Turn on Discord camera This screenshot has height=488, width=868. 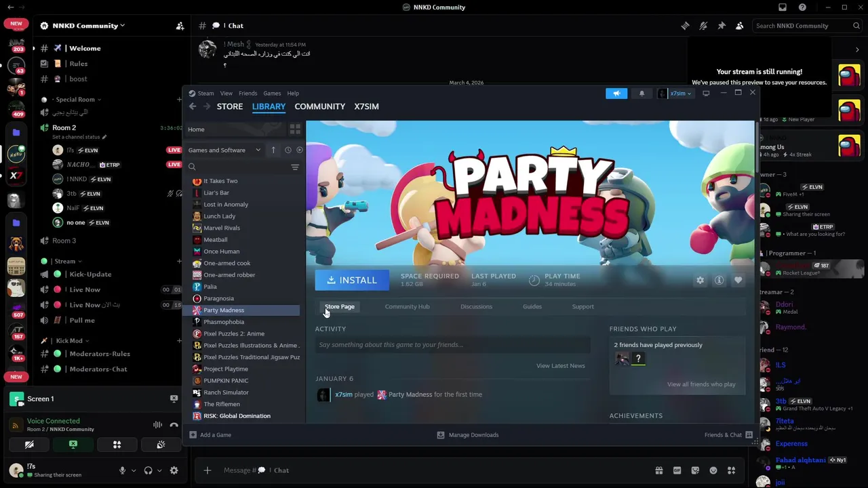[x=29, y=445]
